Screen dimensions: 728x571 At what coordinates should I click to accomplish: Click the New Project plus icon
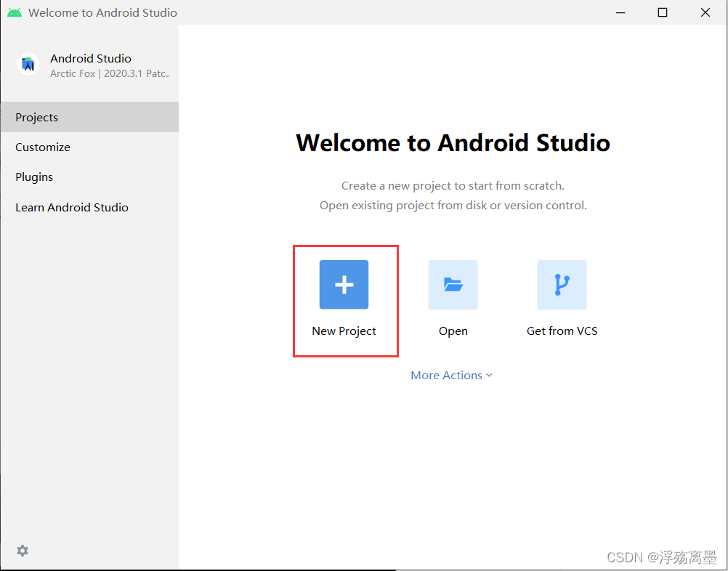point(344,285)
